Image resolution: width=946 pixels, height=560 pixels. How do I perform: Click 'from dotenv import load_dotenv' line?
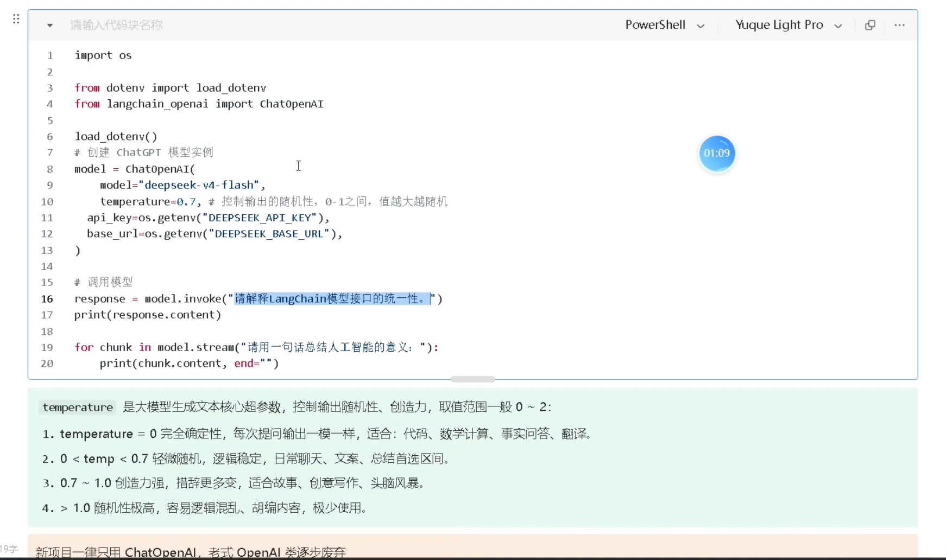[x=170, y=88]
